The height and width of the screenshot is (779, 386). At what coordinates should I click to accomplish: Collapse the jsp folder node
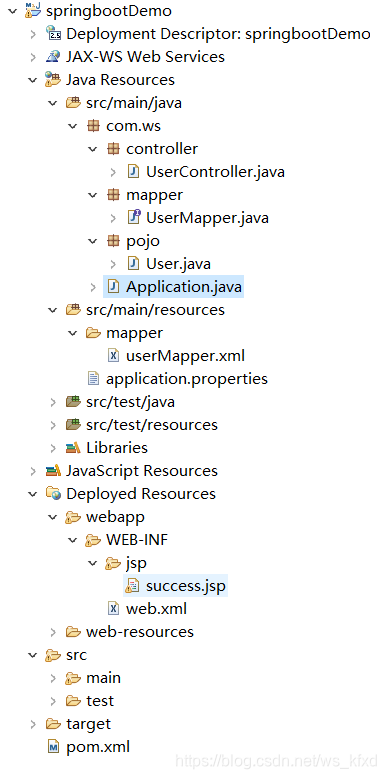click(x=92, y=562)
